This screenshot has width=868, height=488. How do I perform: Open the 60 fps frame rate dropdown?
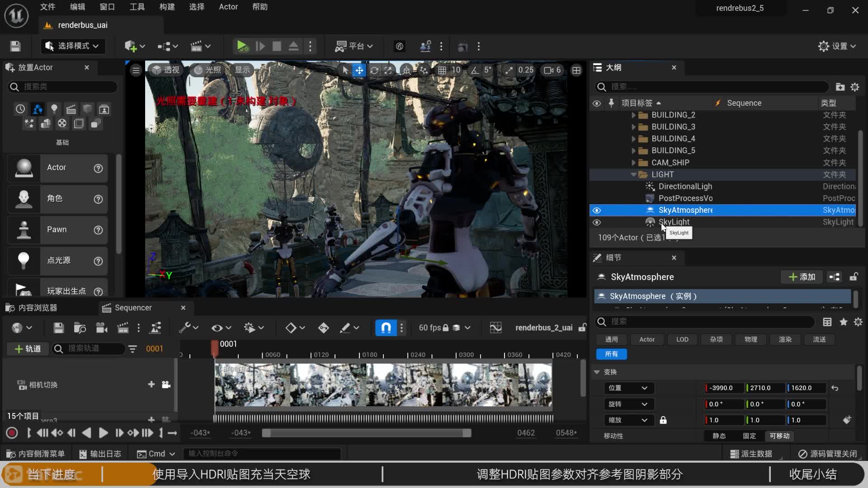click(444, 328)
